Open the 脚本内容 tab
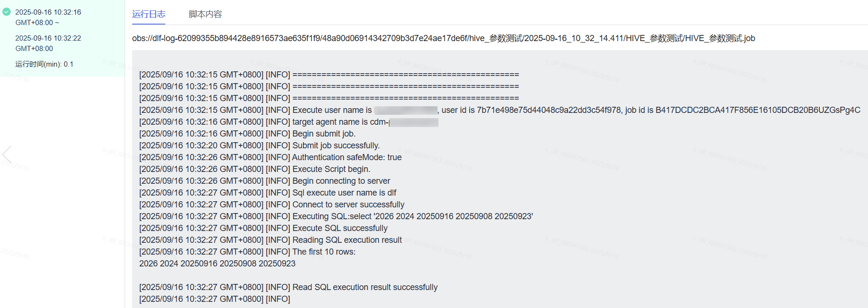 coord(205,14)
